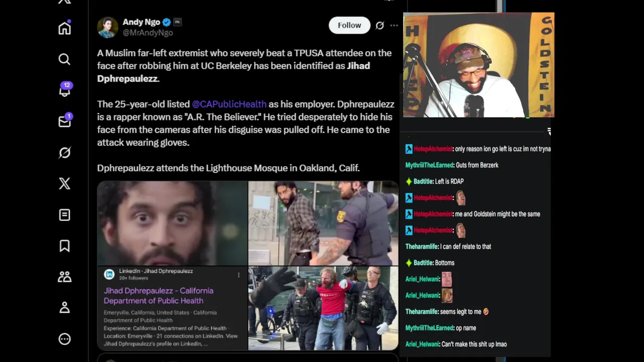
Task: Open the Communities people icon
Action: coord(64,277)
